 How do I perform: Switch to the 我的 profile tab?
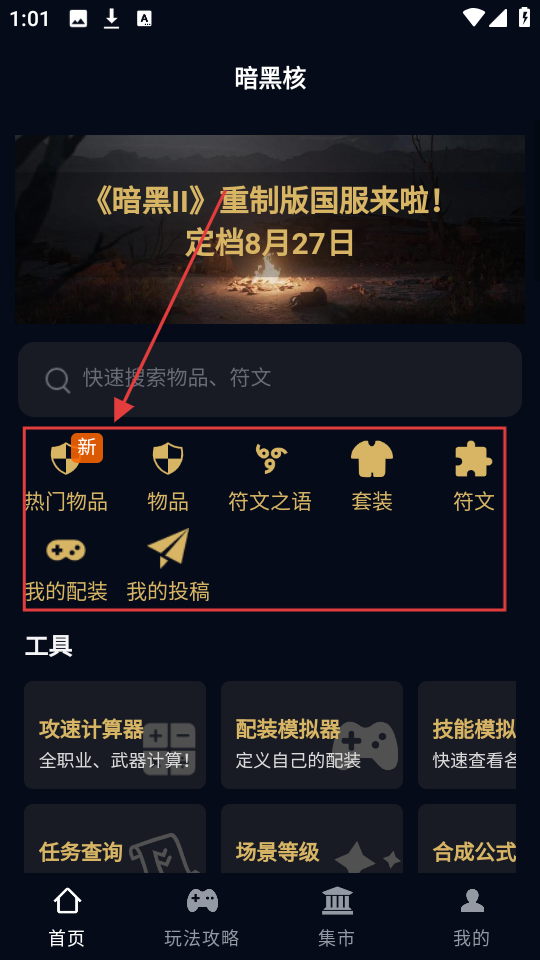click(x=472, y=917)
